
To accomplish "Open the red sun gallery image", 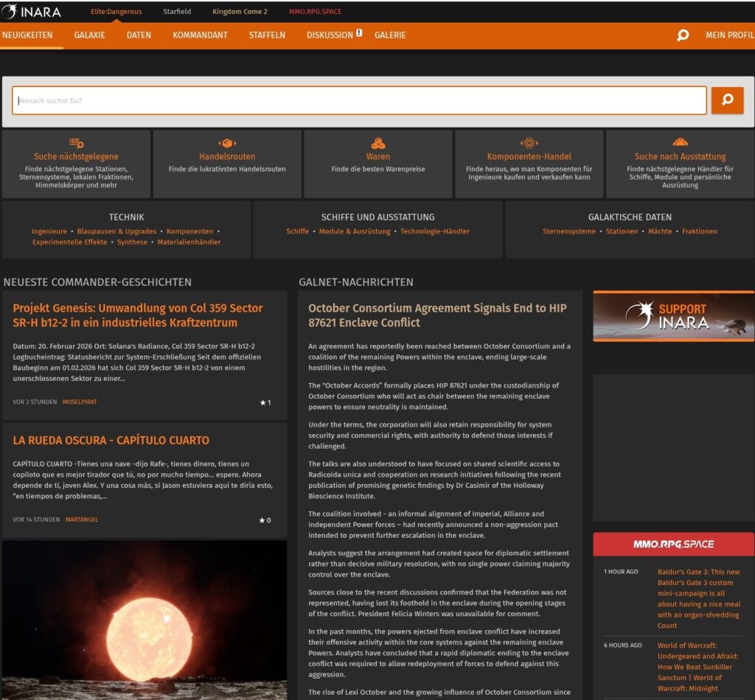I will (x=145, y=619).
